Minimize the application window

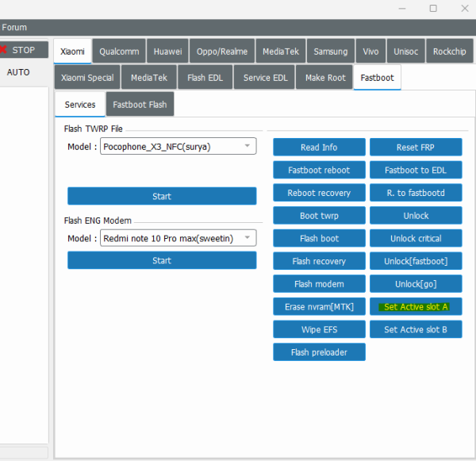tap(402, 9)
